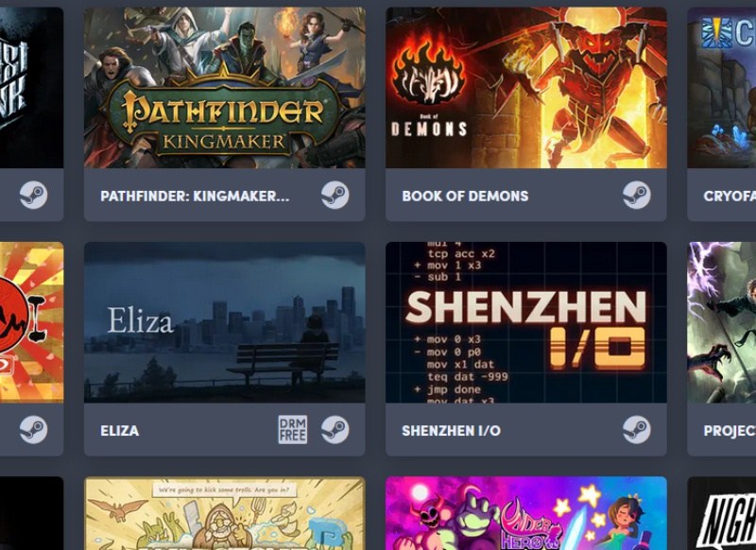
Task: Click the SHENZHEN I/O title label
Action: pyautogui.click(x=452, y=431)
